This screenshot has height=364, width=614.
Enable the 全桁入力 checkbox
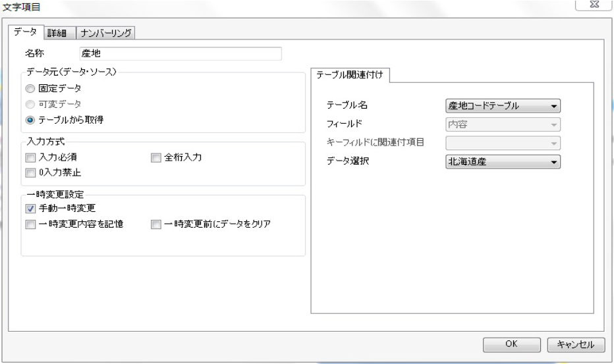coord(156,158)
